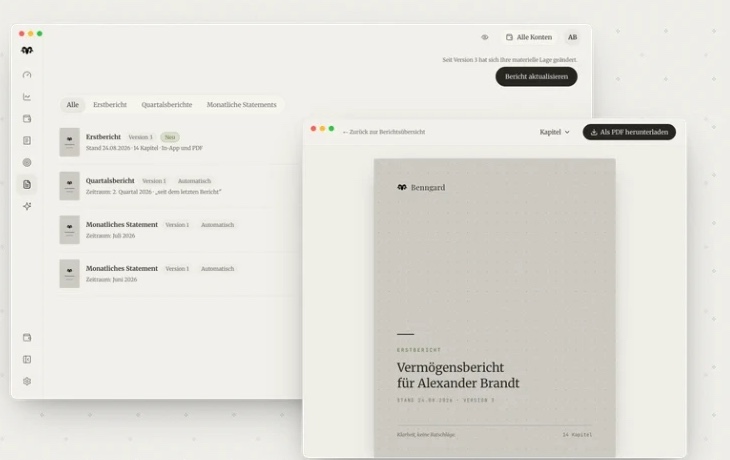This screenshot has height=460, width=730.
Task: Open the sparkle assistant icon in sidebar
Action: pyautogui.click(x=27, y=206)
